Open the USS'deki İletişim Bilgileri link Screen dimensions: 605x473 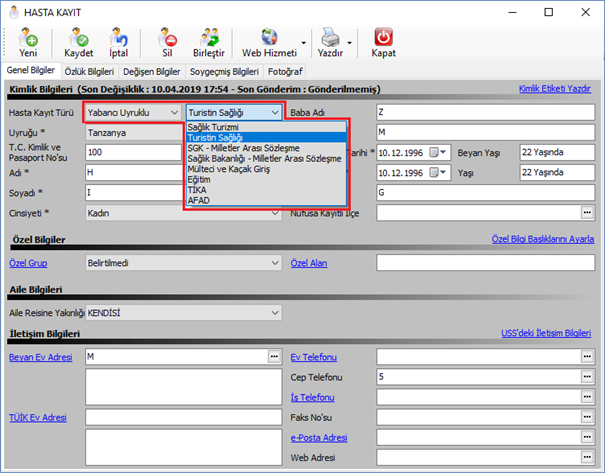point(546,333)
